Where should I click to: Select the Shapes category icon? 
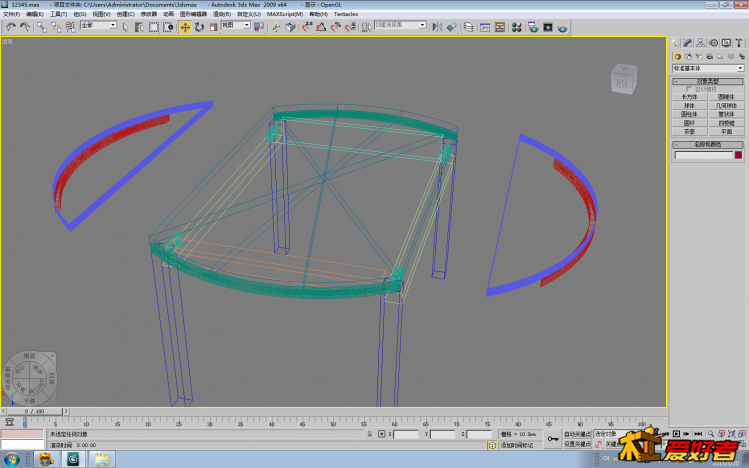(688, 56)
